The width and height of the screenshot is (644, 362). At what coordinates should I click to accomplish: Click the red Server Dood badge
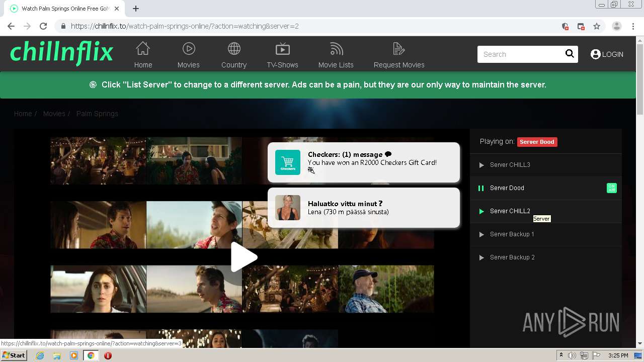coord(537,142)
